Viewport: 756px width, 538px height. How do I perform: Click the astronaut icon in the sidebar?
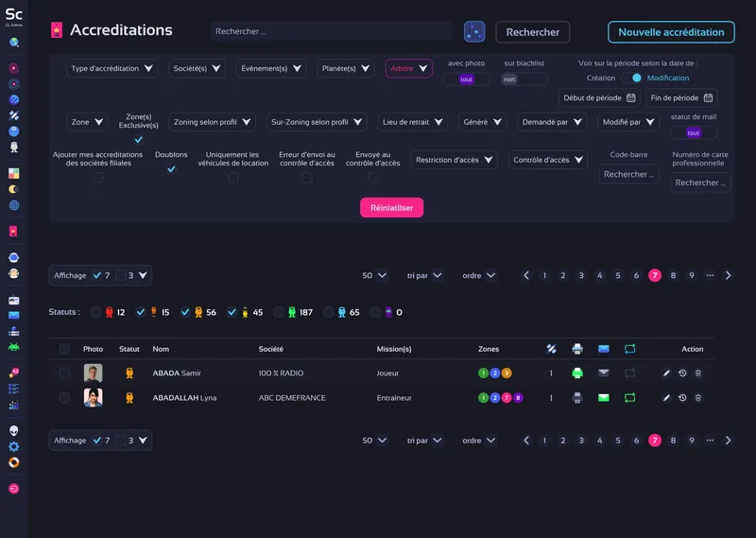pos(14,148)
